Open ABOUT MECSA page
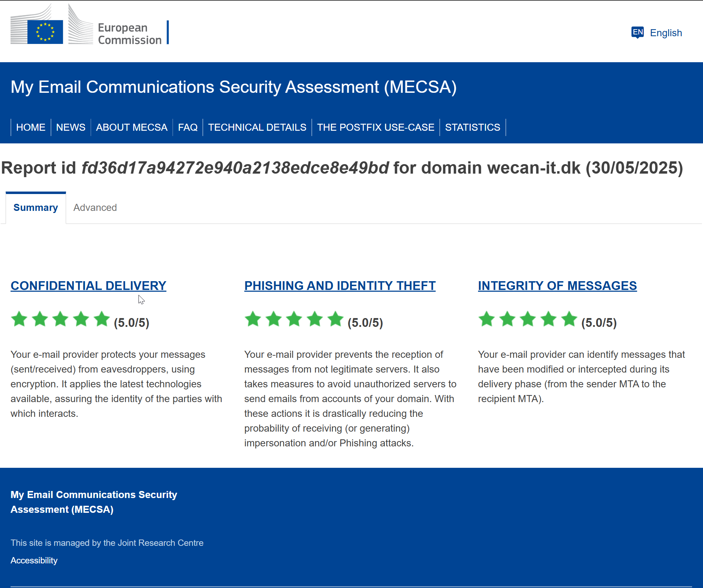 tap(132, 127)
